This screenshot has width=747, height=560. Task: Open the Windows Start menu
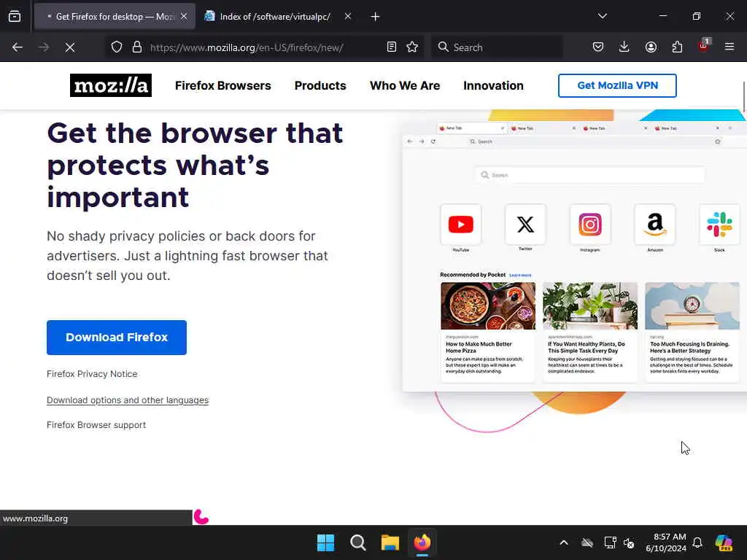click(326, 542)
